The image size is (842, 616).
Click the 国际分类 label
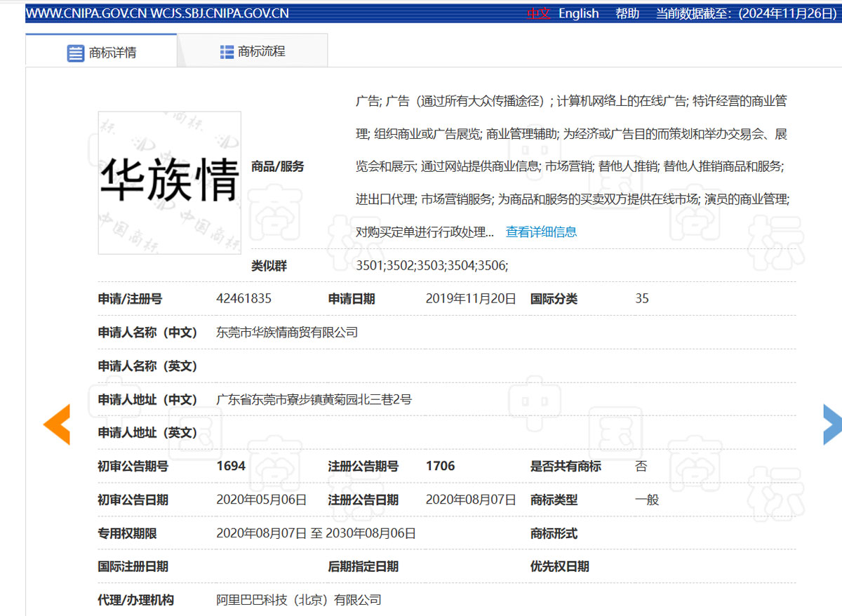(x=554, y=299)
